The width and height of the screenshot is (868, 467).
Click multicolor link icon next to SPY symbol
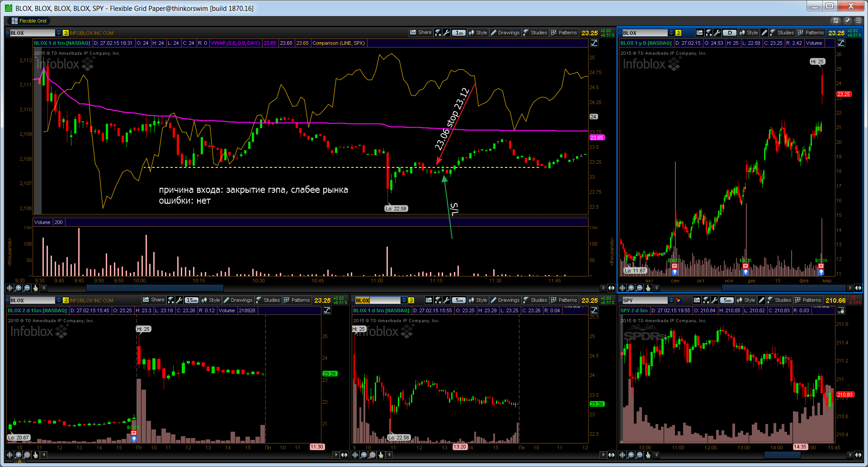tap(678, 300)
